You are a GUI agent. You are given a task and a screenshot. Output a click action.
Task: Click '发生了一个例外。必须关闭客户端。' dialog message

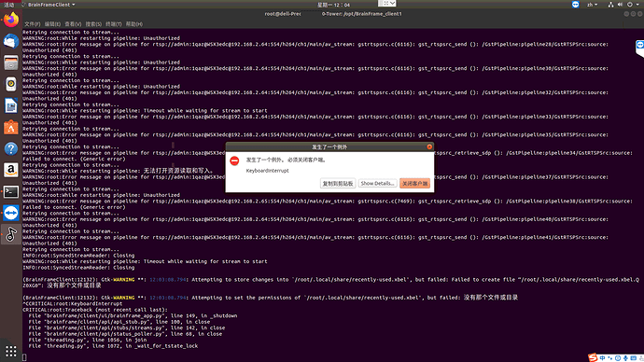(x=287, y=160)
